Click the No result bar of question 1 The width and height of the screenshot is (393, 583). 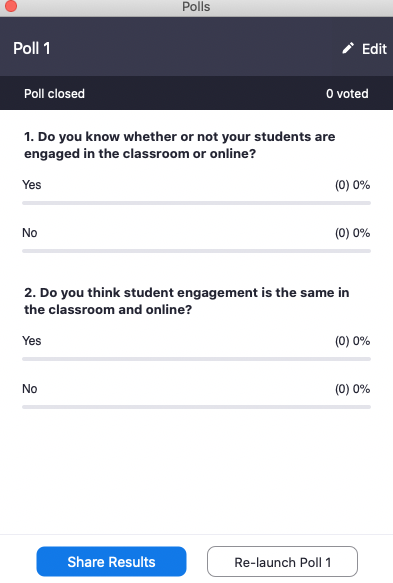pyautogui.click(x=196, y=251)
